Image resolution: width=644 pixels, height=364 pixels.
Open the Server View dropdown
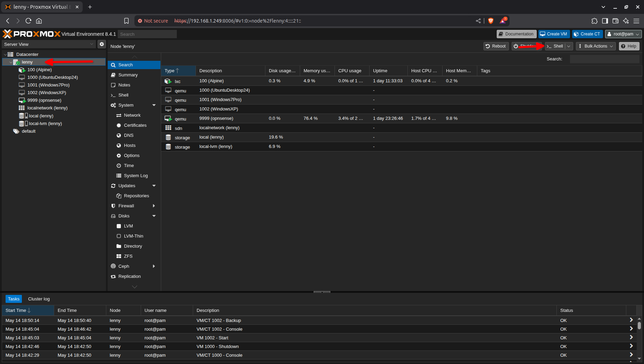pos(92,44)
